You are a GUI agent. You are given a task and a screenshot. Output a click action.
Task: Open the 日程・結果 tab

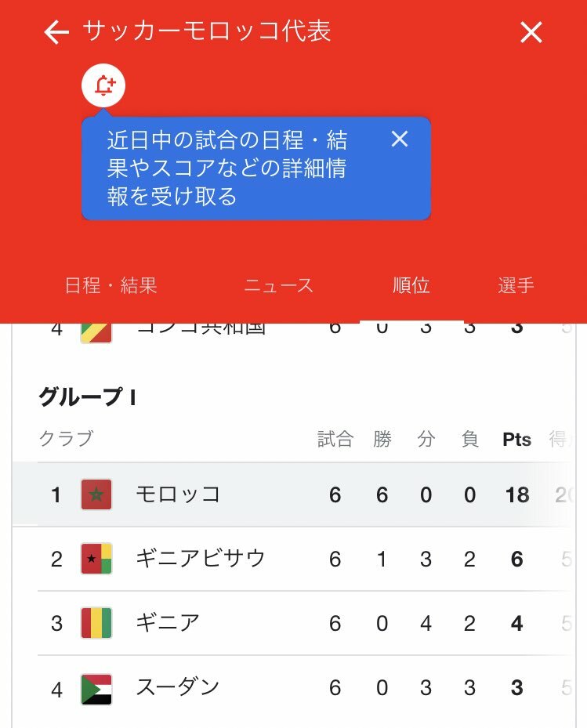111,285
